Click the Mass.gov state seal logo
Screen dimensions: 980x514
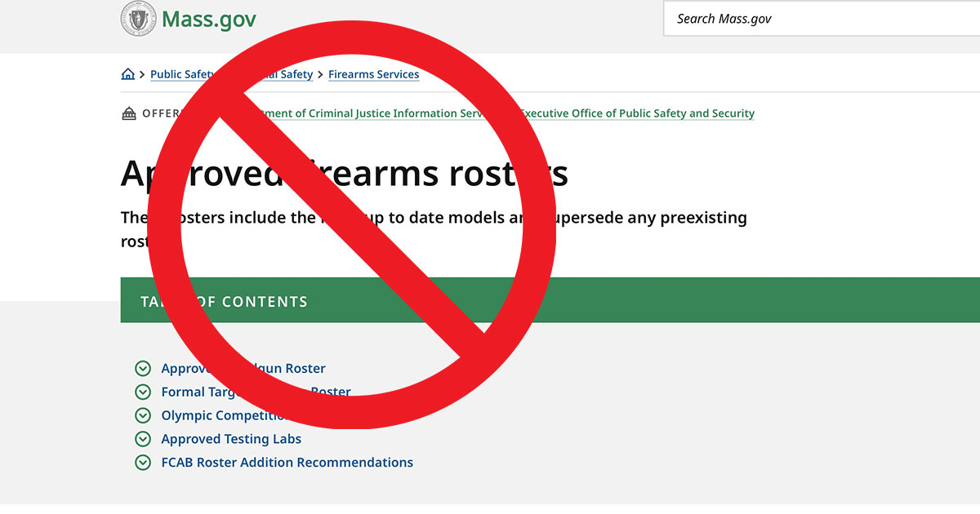pyautogui.click(x=140, y=18)
